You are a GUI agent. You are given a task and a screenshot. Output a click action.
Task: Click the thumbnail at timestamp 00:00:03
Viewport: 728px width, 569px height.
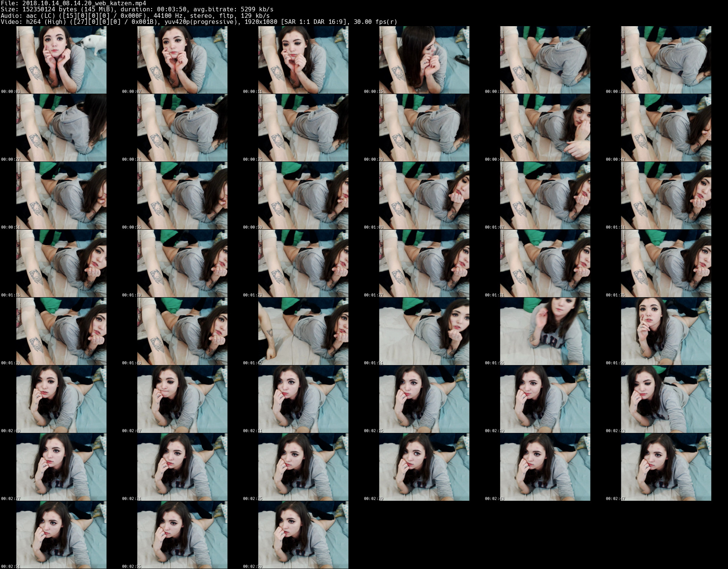(61, 60)
